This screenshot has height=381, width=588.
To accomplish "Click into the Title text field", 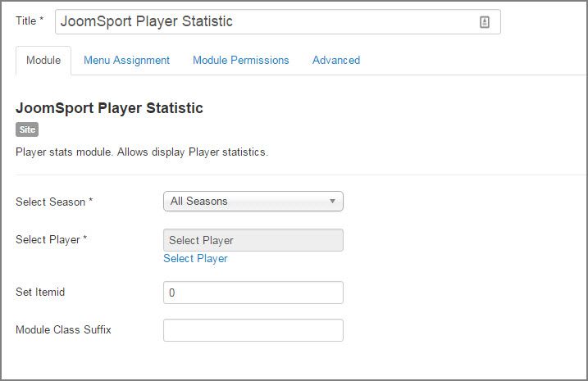I will pyautogui.click(x=278, y=22).
